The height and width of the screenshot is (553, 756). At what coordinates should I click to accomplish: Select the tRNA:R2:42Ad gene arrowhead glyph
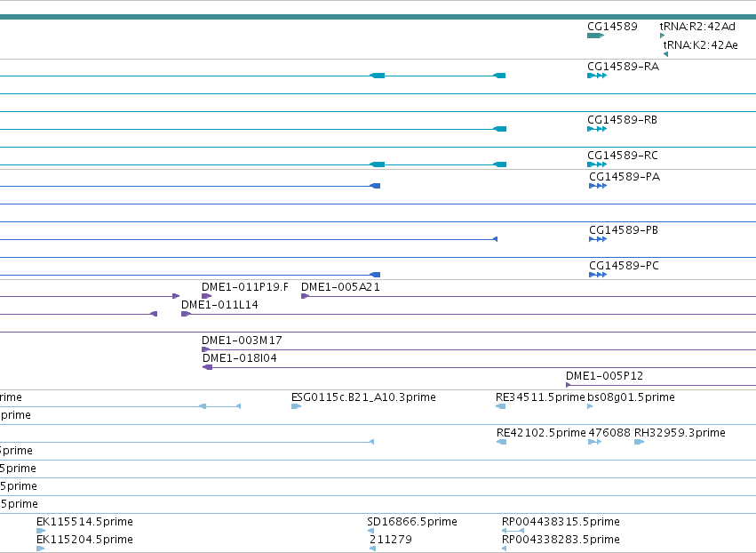[x=662, y=36]
